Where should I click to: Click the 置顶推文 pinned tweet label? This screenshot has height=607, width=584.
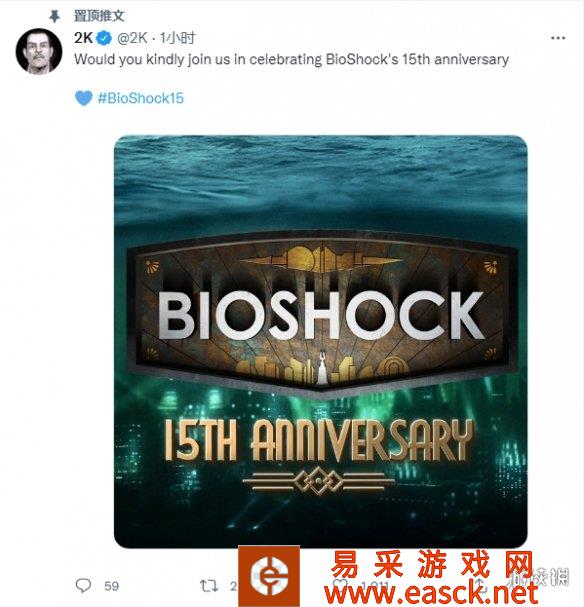point(99,16)
